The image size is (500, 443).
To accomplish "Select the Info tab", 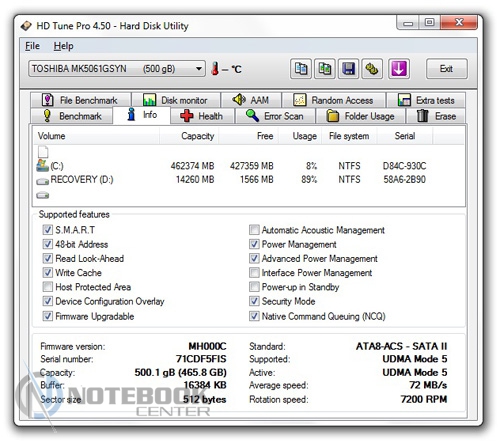I will [142, 115].
